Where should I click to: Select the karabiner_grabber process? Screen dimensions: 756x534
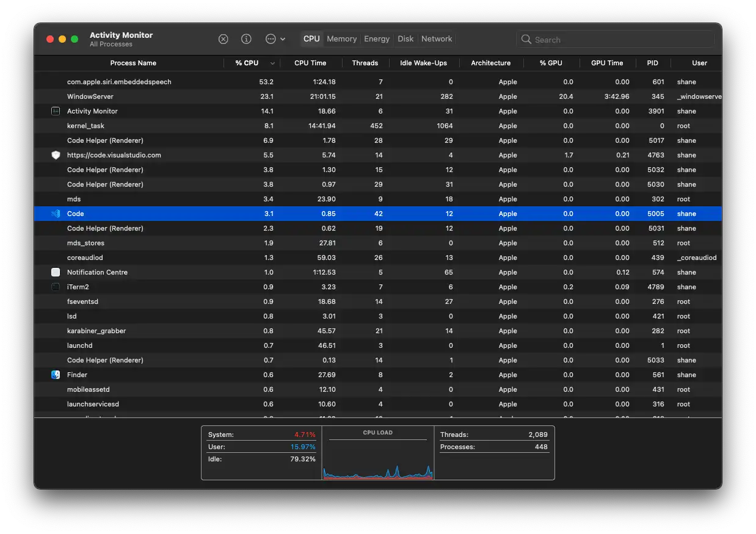[x=378, y=331]
